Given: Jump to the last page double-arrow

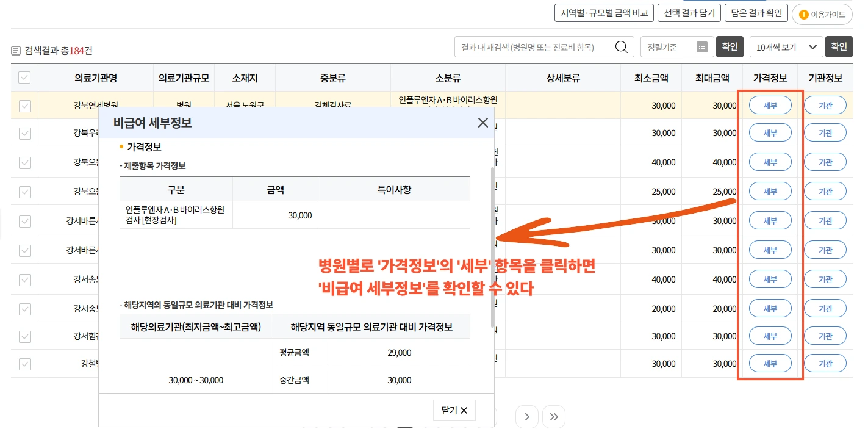Looking at the screenshot, I should pos(553,417).
